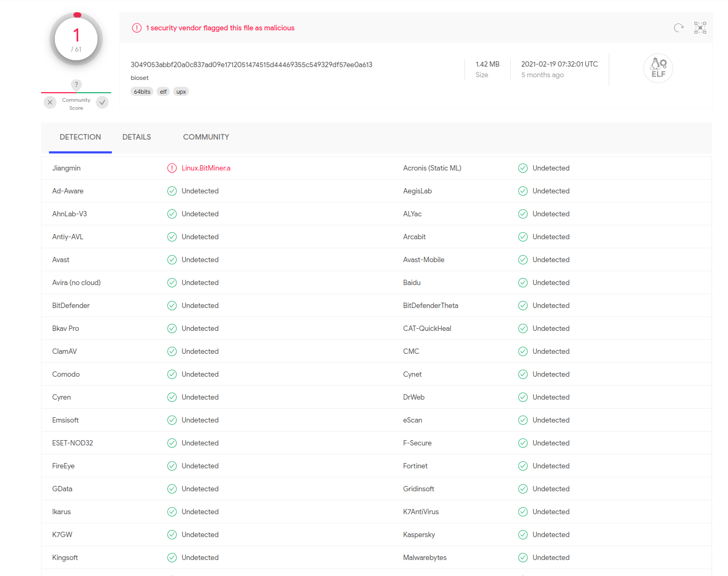Click the K7AntiVirus undetected check icon

(523, 512)
